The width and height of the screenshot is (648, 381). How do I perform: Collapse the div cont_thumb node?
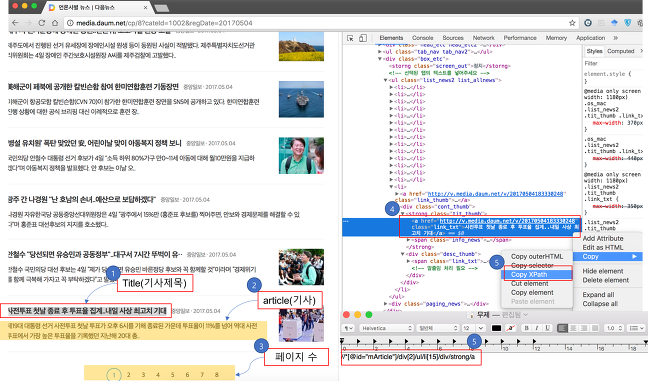pyautogui.click(x=397, y=206)
